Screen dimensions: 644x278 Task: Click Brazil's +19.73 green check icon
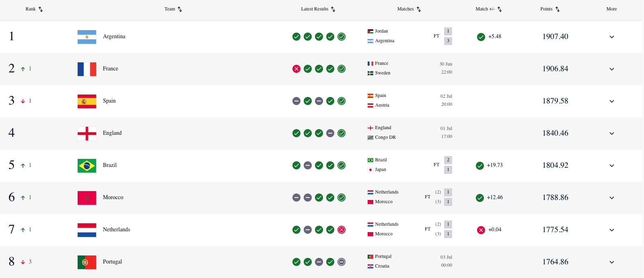tap(480, 165)
